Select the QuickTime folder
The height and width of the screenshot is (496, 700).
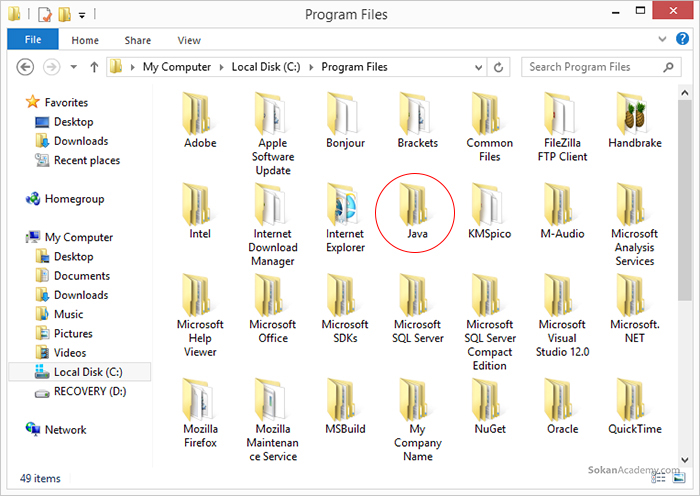pos(634,407)
